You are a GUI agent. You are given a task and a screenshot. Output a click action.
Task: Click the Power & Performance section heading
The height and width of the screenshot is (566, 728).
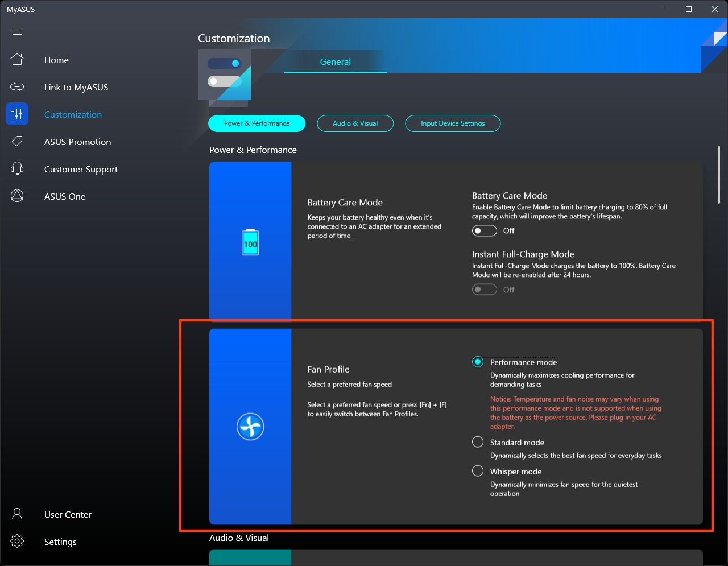pos(253,150)
